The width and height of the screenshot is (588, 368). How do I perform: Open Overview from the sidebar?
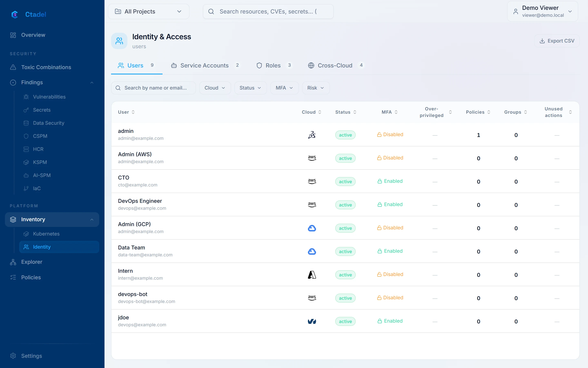coord(52,35)
